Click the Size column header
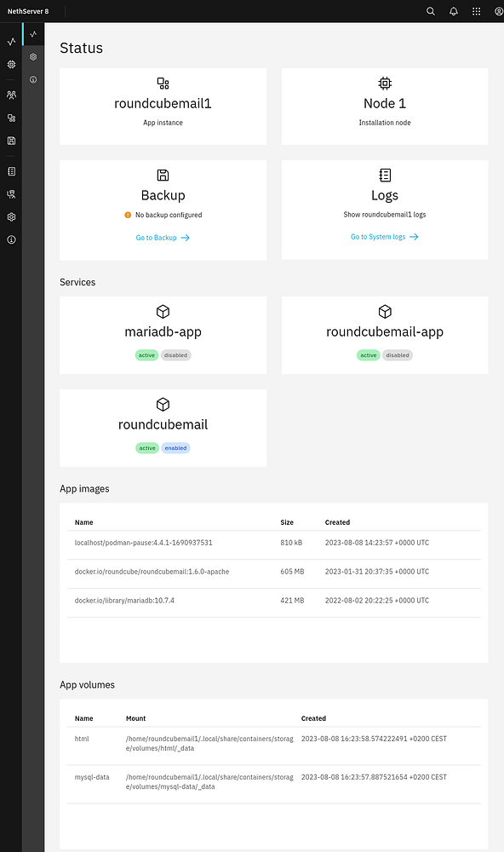This screenshot has width=504, height=852. click(x=287, y=522)
